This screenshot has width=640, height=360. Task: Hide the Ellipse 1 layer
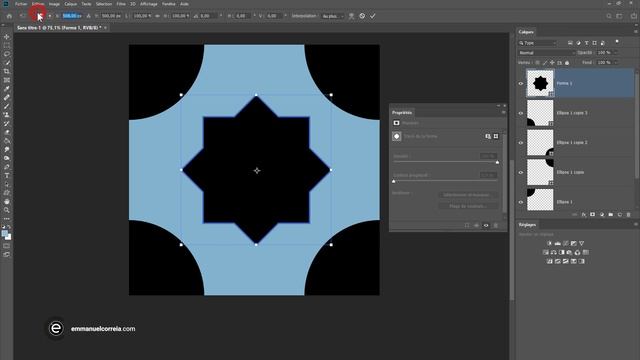click(521, 202)
